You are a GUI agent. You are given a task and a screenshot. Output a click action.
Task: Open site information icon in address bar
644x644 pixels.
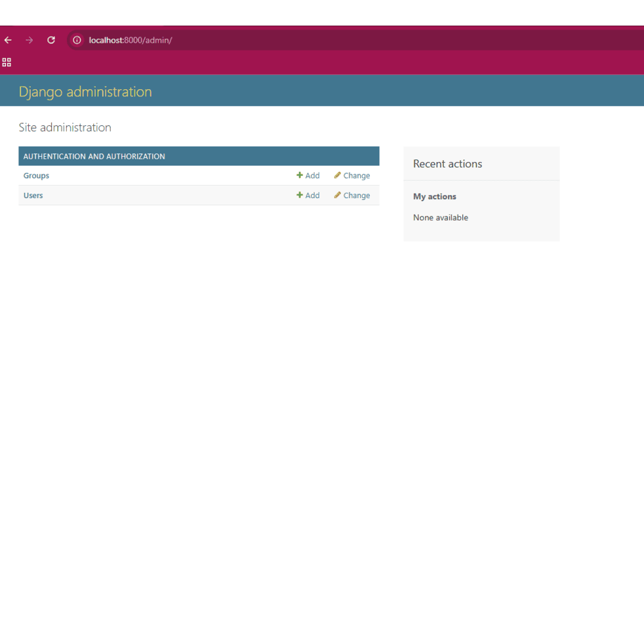click(x=77, y=40)
